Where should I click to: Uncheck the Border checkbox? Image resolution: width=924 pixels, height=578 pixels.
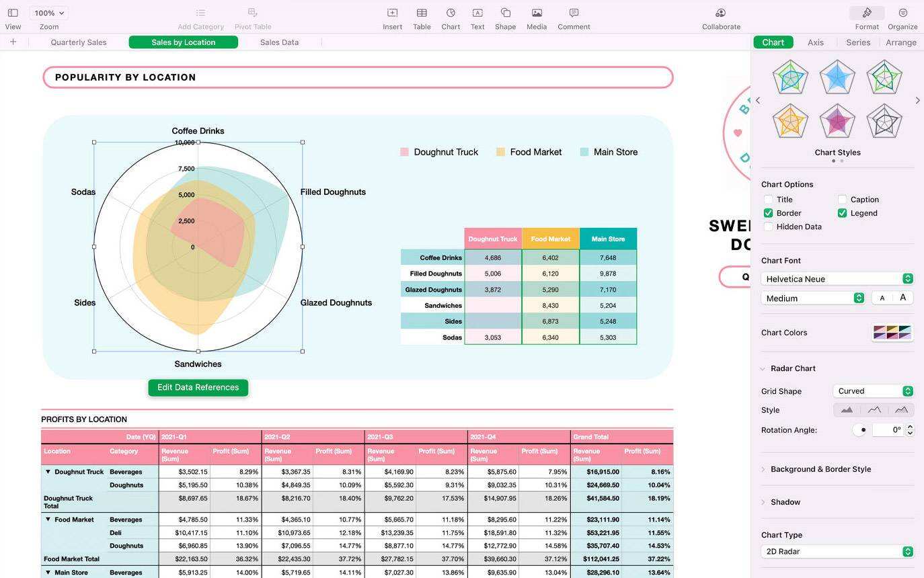(768, 213)
